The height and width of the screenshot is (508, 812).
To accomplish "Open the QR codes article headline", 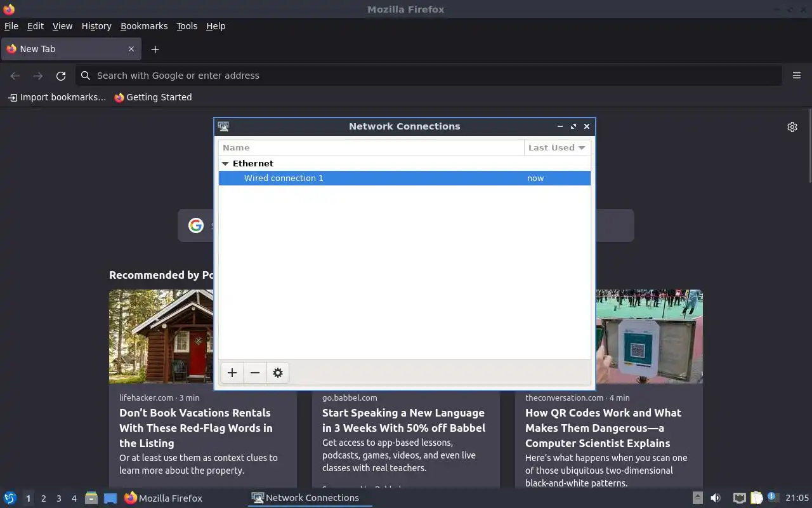I will click(603, 428).
